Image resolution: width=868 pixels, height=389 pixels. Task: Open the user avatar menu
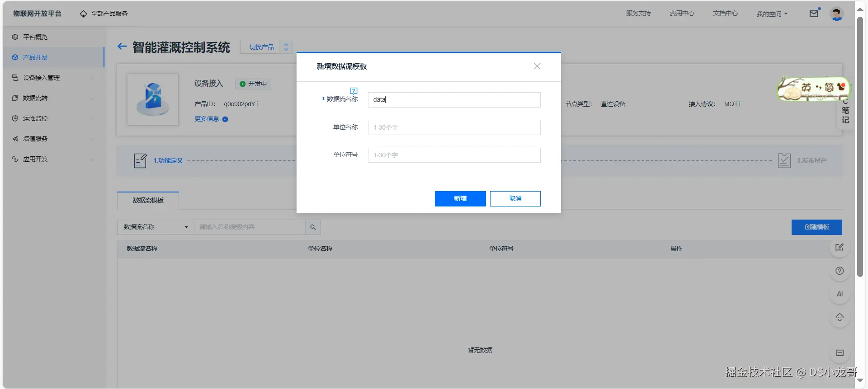click(837, 14)
